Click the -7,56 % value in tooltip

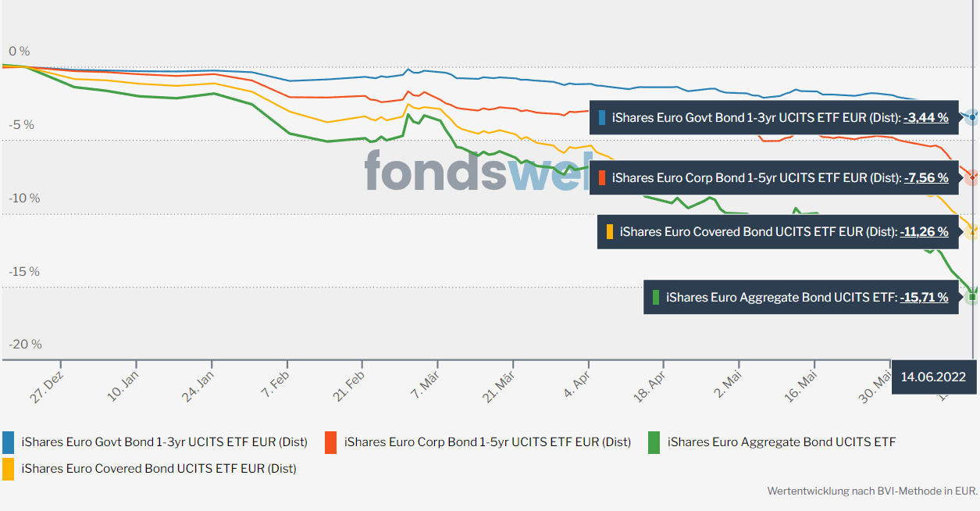click(925, 178)
